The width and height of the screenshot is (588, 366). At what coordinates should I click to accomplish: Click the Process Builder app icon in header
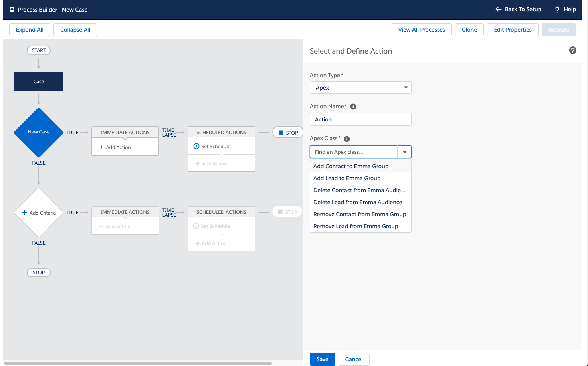pos(11,9)
